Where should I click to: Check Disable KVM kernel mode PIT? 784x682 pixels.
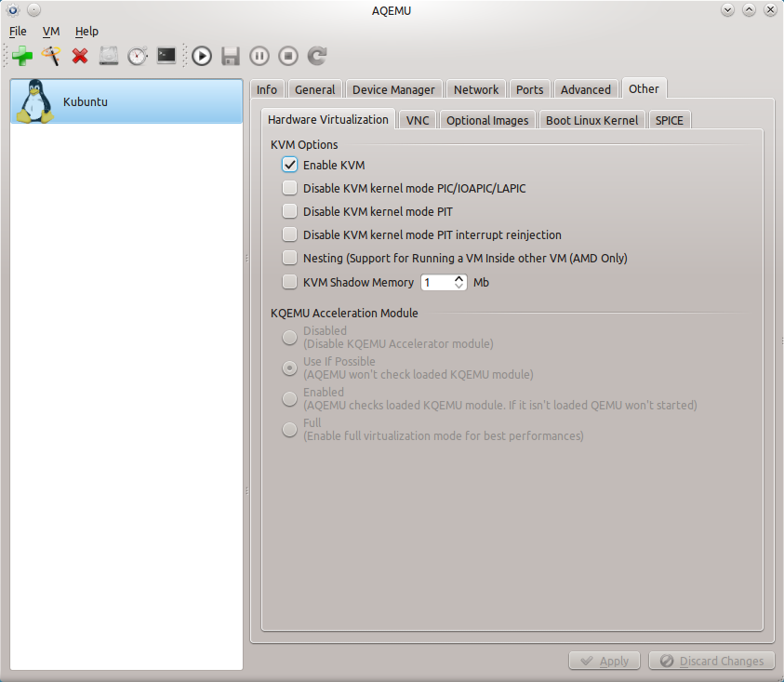pyautogui.click(x=289, y=211)
